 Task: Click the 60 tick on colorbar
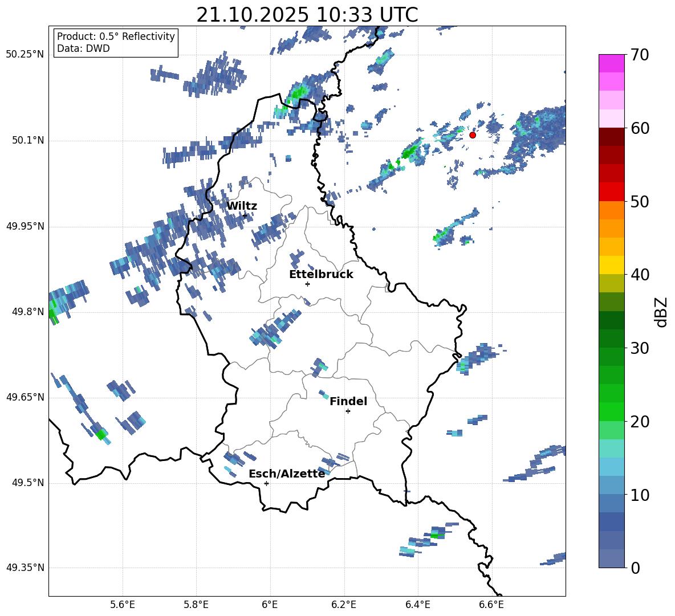pos(640,128)
